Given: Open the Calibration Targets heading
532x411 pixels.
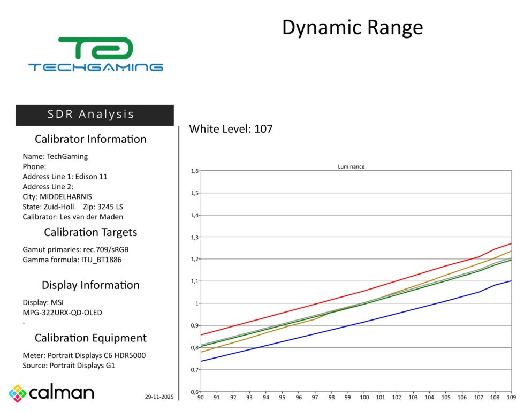Looking at the screenshot, I should pos(90,232).
